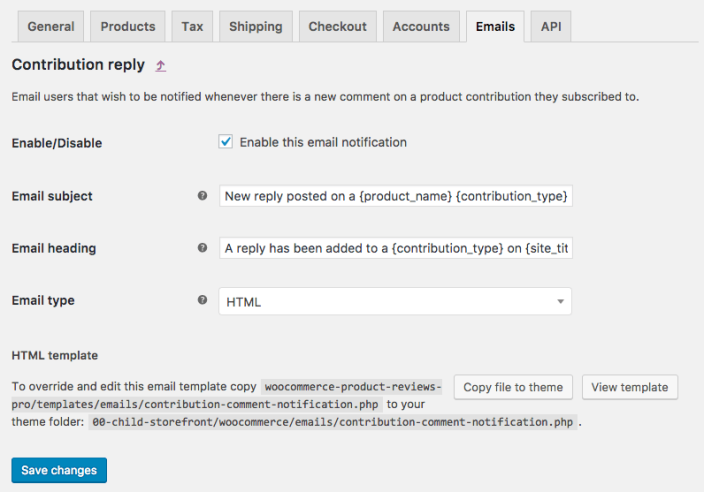Click Email type help tooltip icon
The height and width of the screenshot is (492, 704).
pos(203,300)
